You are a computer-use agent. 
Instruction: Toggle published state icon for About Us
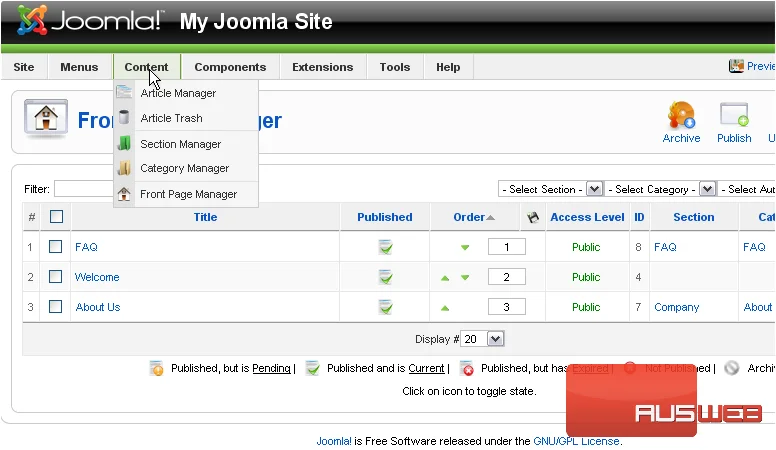(385, 307)
